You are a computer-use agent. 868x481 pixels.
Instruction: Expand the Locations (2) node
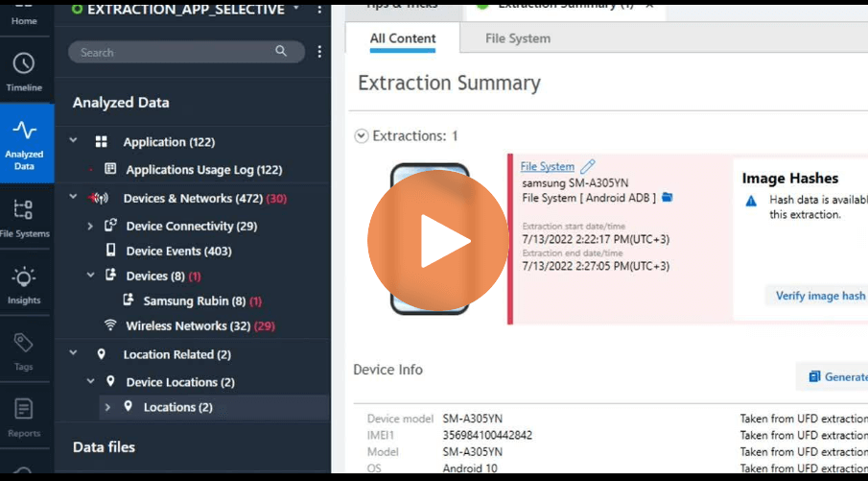point(107,407)
